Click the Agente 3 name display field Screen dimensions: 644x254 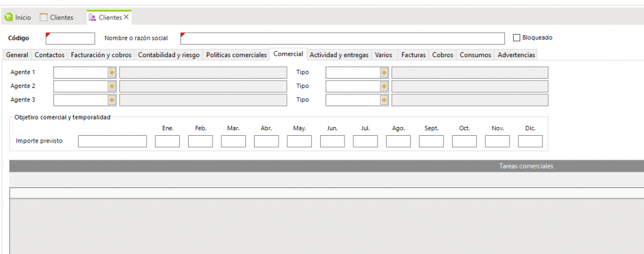click(203, 100)
